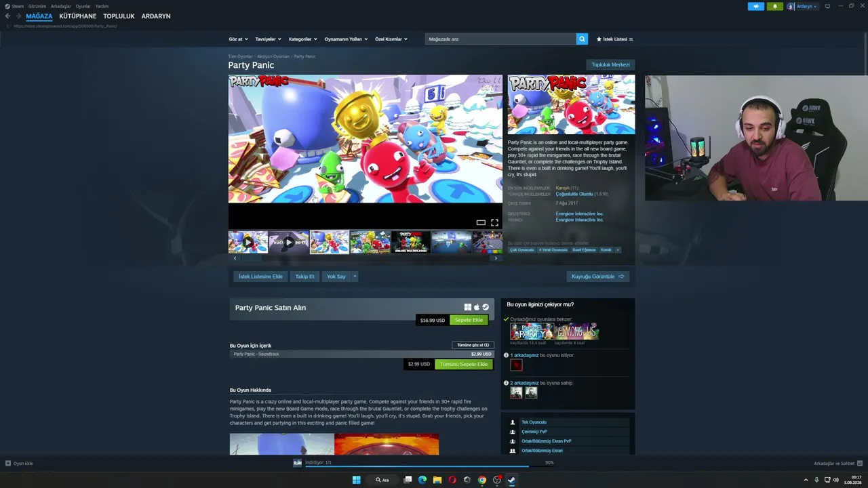Open the Çoğunlukla Olumlu reviews link
The image size is (868, 488).
[574, 194]
